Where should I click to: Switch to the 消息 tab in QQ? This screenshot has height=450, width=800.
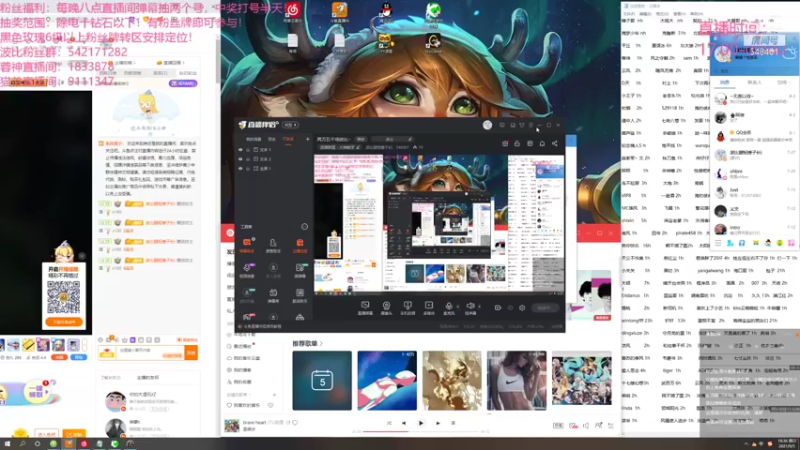[724, 82]
